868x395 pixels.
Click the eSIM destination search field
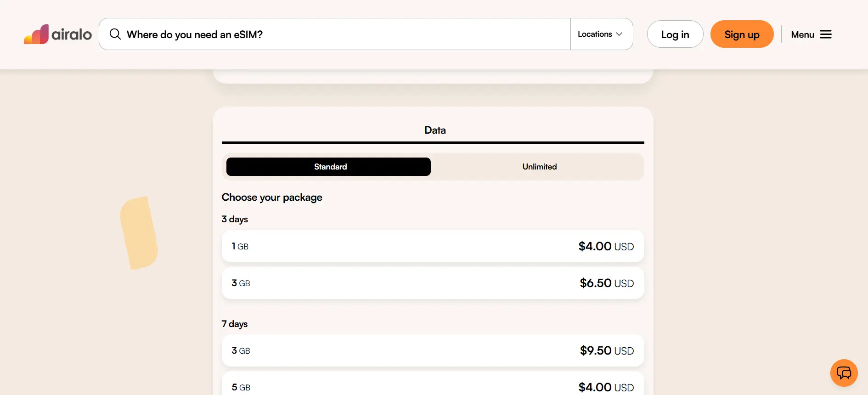[340, 34]
